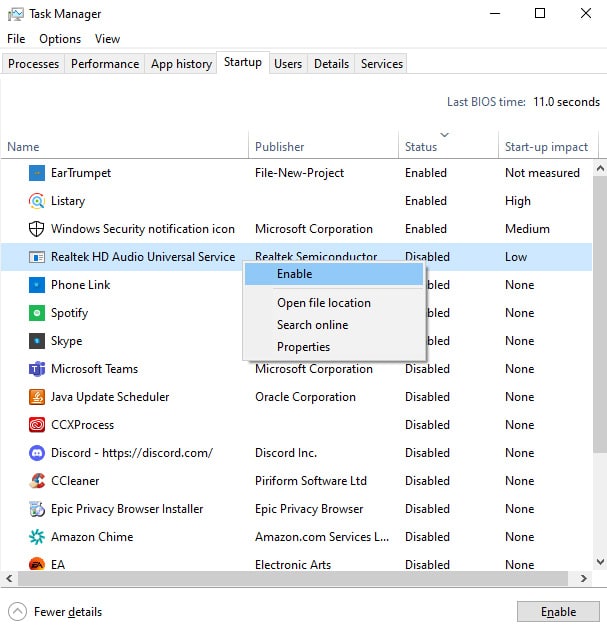Click the Amazon.com Services L... publisher cell
Screen dimensions: 607x634
click(x=322, y=537)
